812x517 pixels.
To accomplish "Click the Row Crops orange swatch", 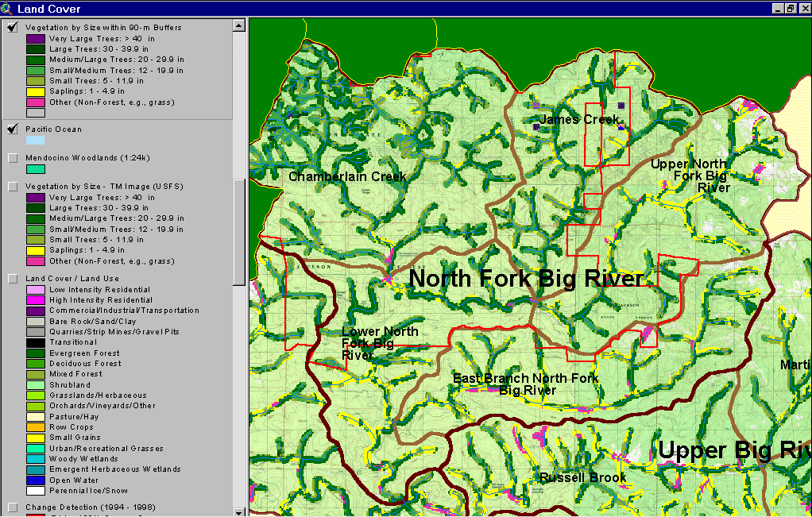I will pos(36,427).
